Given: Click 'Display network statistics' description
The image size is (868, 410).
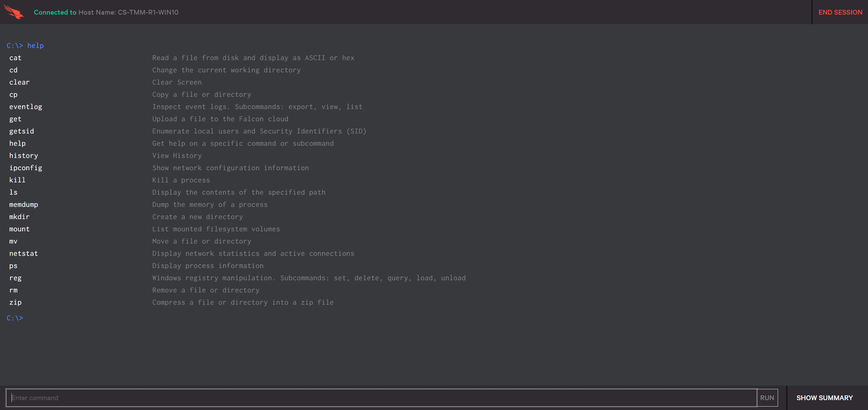Looking at the screenshot, I should 253,253.
